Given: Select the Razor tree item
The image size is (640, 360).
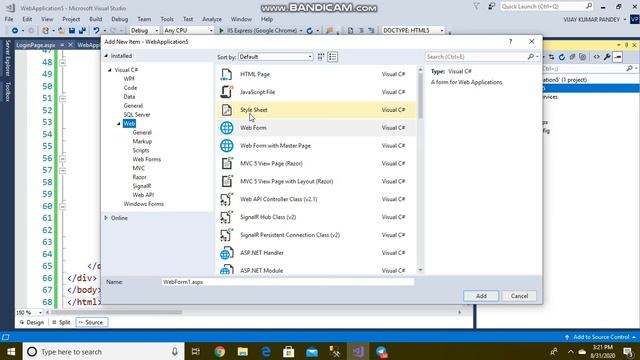Looking at the screenshot, I should point(139,177).
